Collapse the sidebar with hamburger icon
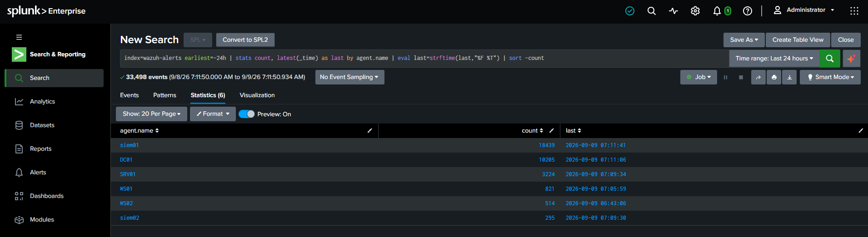This screenshot has width=868, height=237. pyautogui.click(x=19, y=37)
